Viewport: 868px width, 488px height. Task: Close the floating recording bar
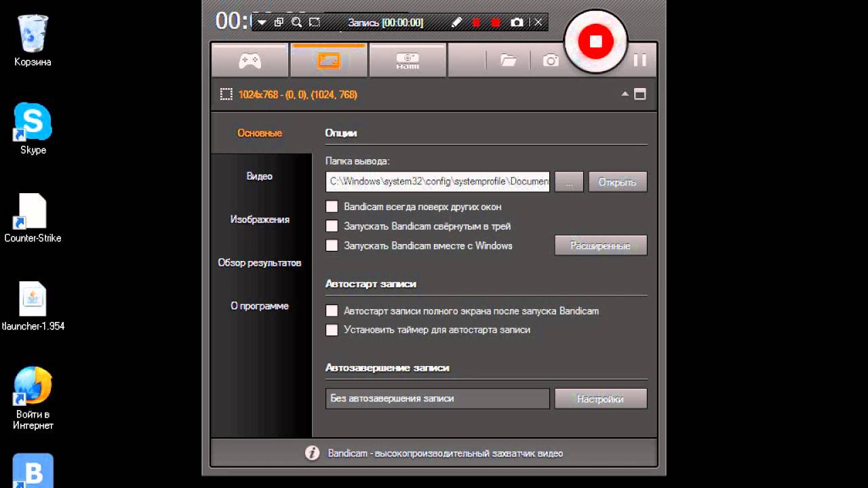538,22
